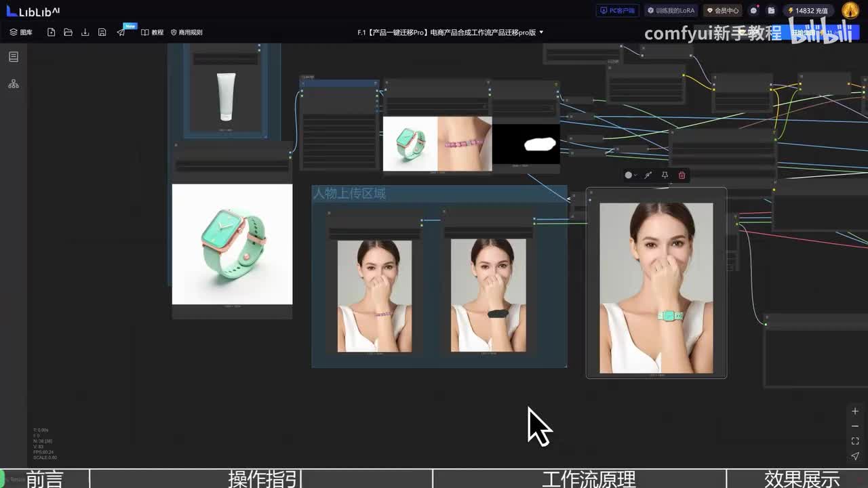Screen dimensions: 868x488
Task: View the 商用规则 commercial rules
Action: [186, 33]
